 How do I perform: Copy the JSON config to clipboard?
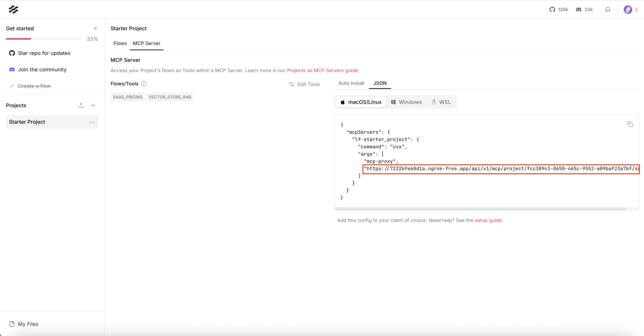630,124
